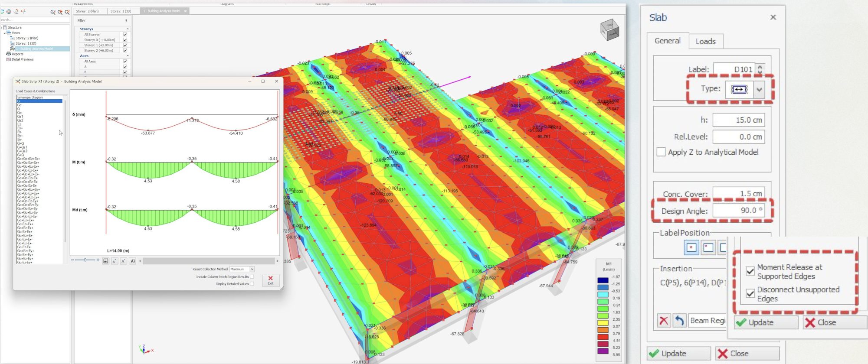This screenshot has height=364, width=868.
Task: Click the 3D view orientation cube
Action: [609, 29]
